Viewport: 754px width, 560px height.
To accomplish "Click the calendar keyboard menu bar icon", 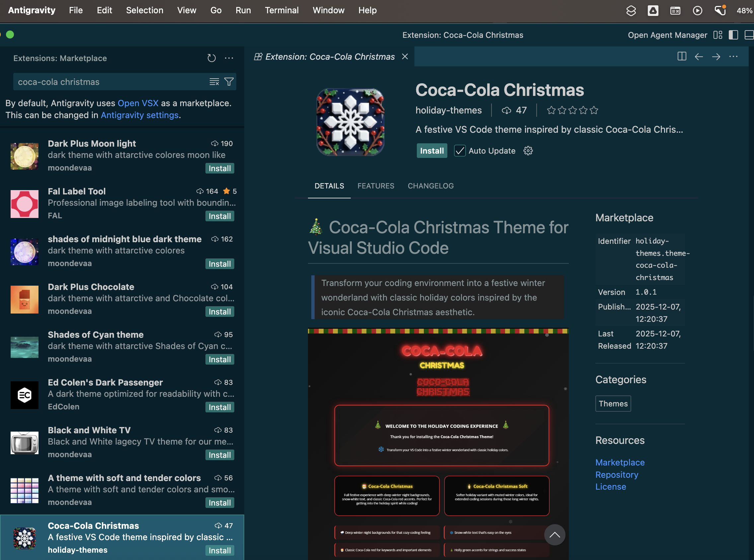I will [x=675, y=11].
